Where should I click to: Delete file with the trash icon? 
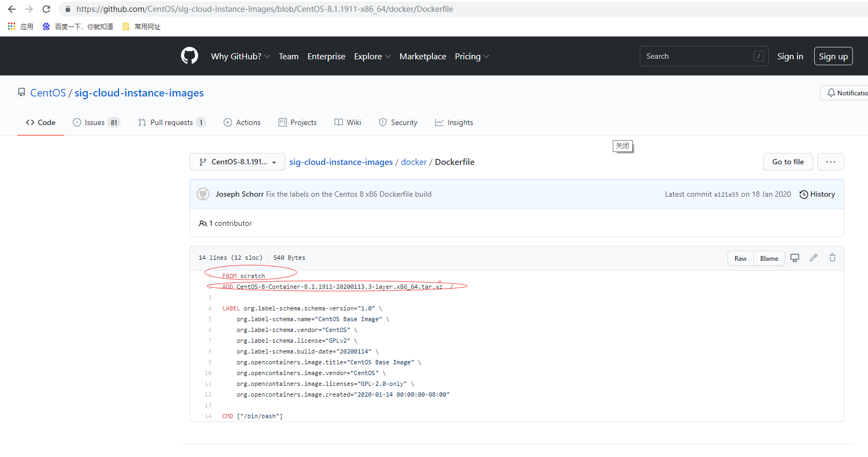coord(832,258)
